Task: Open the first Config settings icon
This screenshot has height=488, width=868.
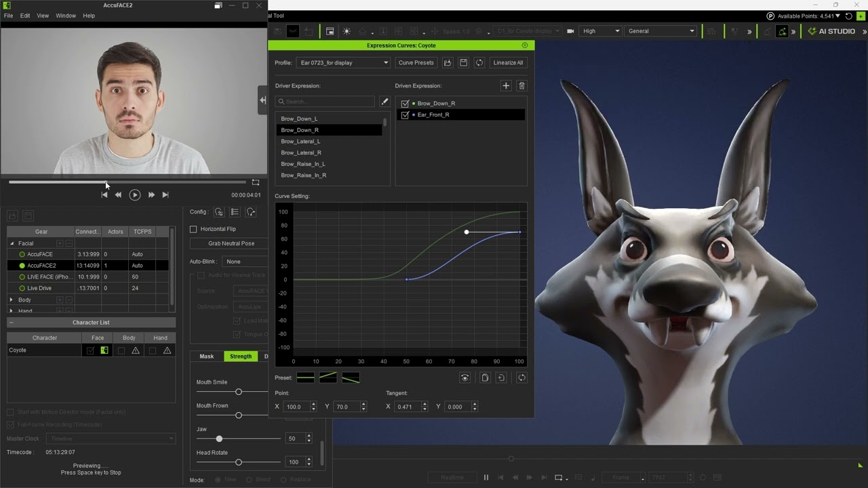Action: click(218, 212)
